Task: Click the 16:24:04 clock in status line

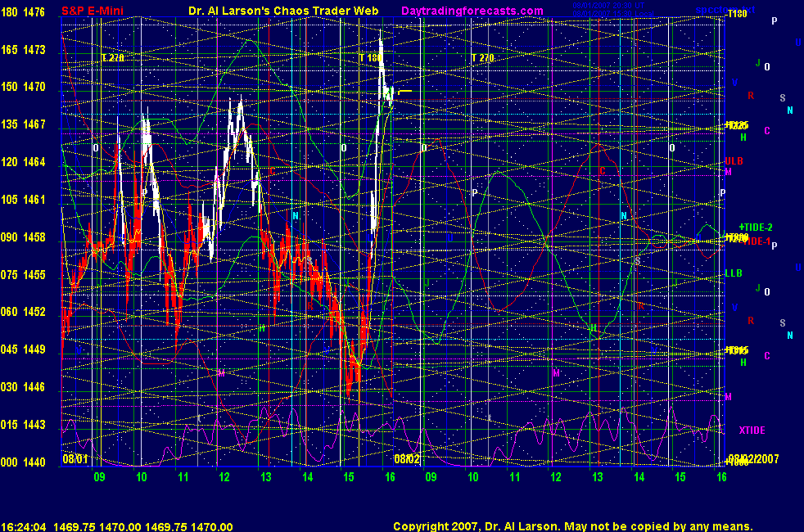Action: point(24,527)
